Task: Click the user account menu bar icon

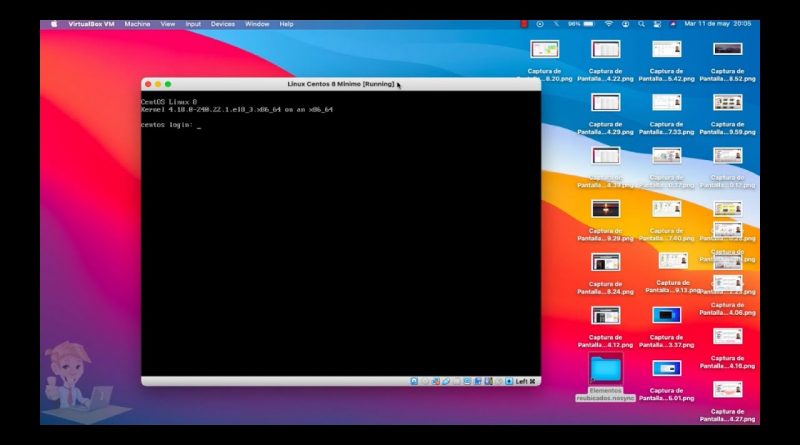Action: tap(626, 24)
